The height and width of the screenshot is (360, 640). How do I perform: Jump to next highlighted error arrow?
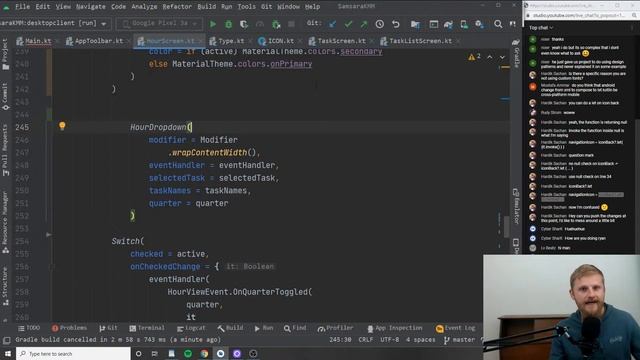(x=502, y=57)
